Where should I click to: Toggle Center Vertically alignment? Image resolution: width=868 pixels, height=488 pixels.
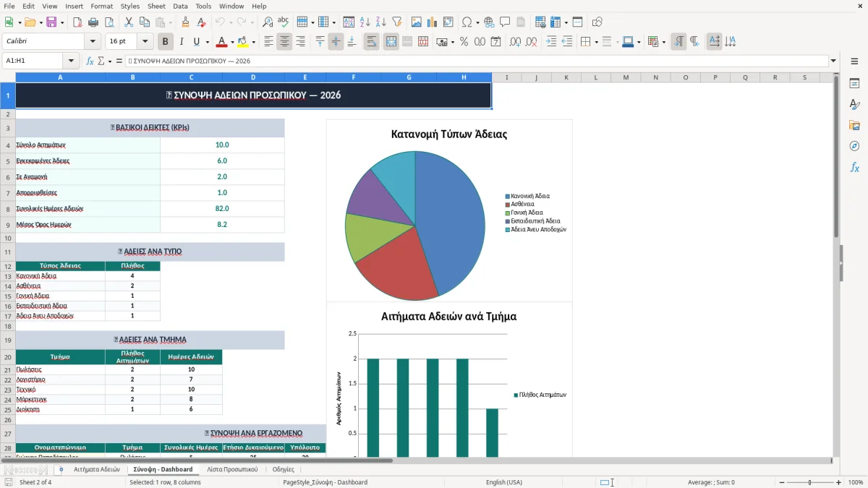tap(336, 42)
